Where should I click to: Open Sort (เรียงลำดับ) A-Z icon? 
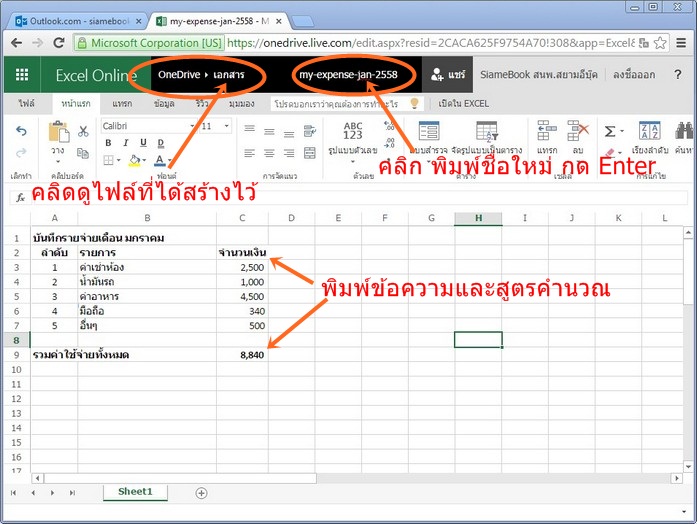pyautogui.click(x=649, y=131)
